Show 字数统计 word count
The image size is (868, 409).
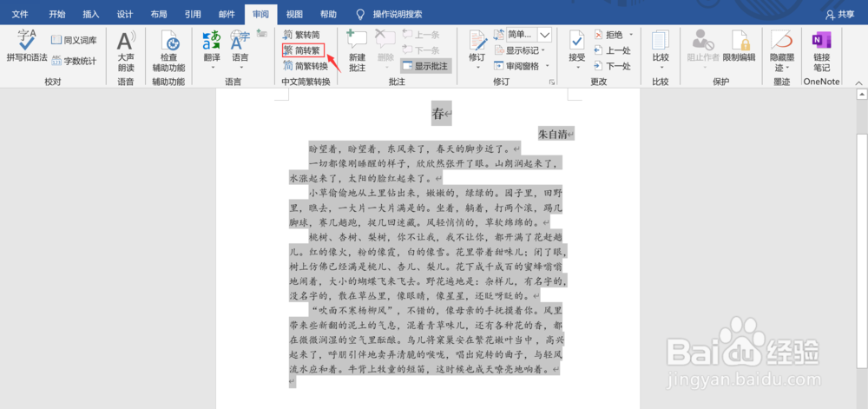74,61
